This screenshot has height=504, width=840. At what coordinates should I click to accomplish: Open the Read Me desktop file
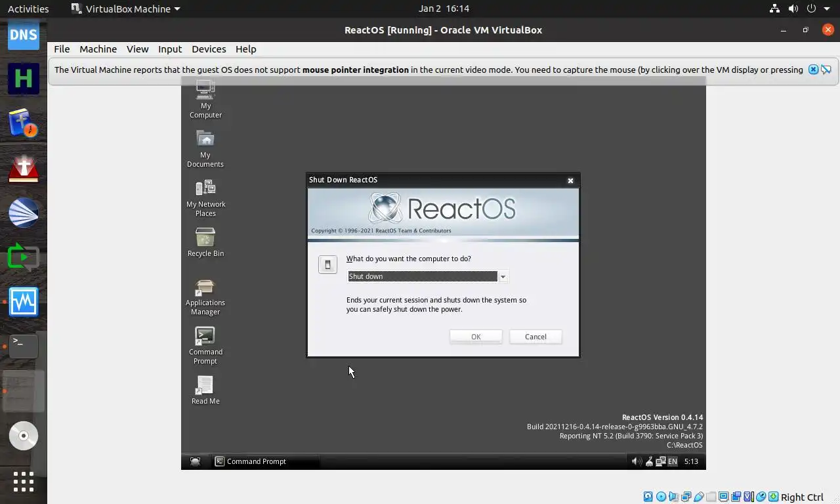pyautogui.click(x=205, y=390)
